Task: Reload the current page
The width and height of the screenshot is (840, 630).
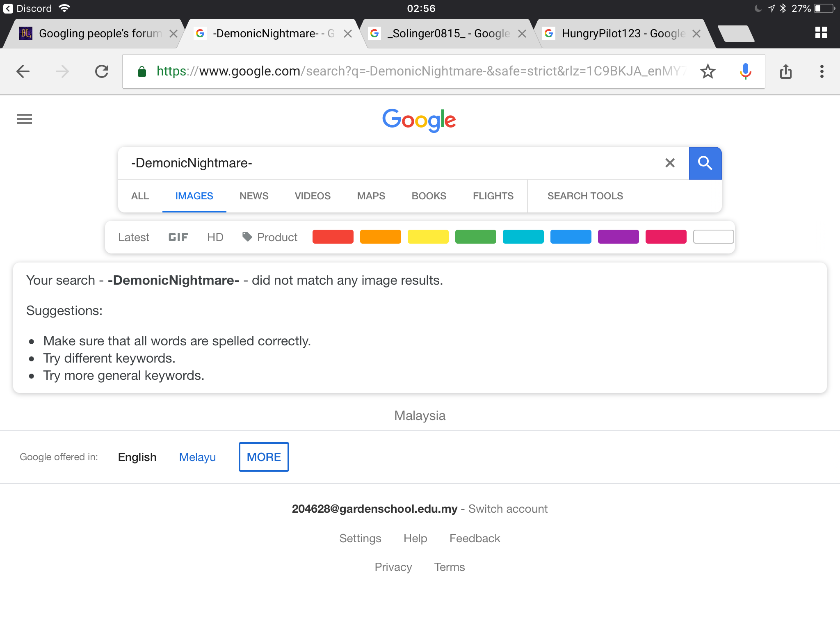Action: (x=102, y=71)
